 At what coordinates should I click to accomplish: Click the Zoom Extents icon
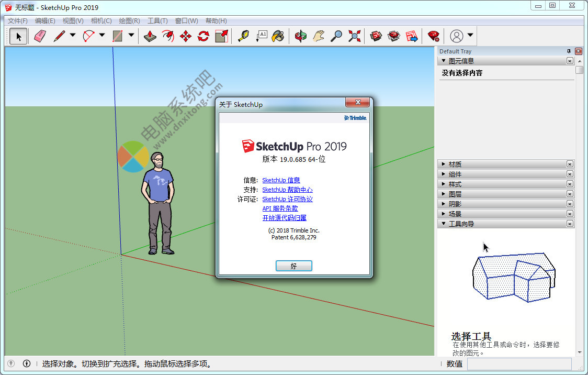click(x=355, y=36)
